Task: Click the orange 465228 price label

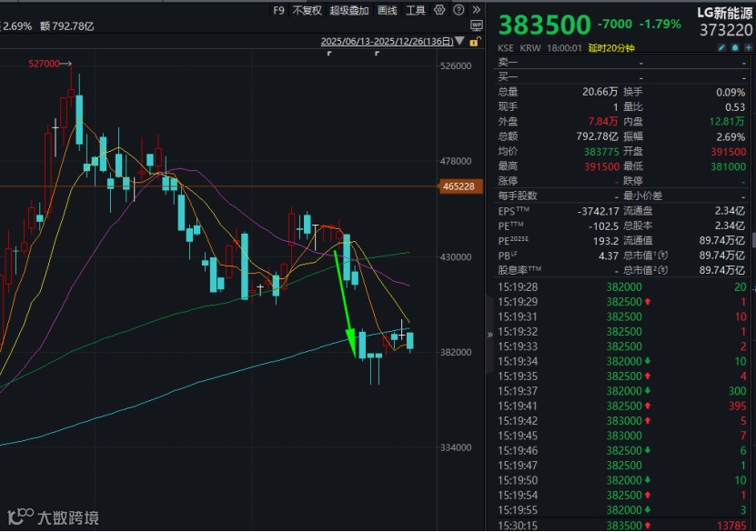Action: tap(460, 186)
